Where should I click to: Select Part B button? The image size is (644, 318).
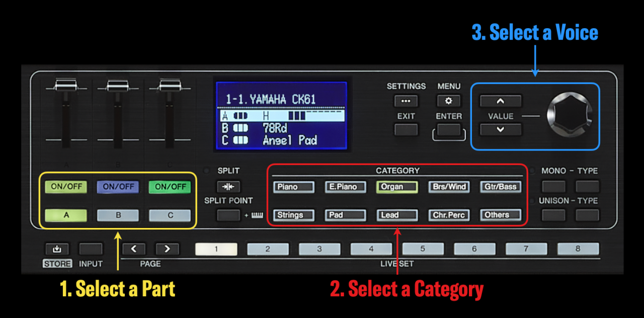[118, 215]
